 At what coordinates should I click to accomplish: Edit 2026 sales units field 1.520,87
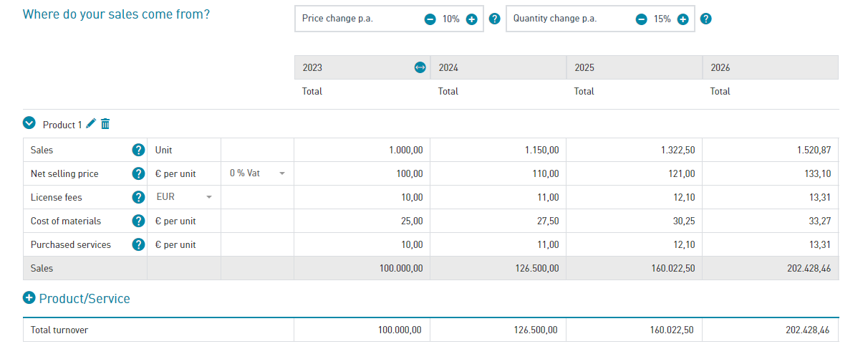(x=770, y=150)
